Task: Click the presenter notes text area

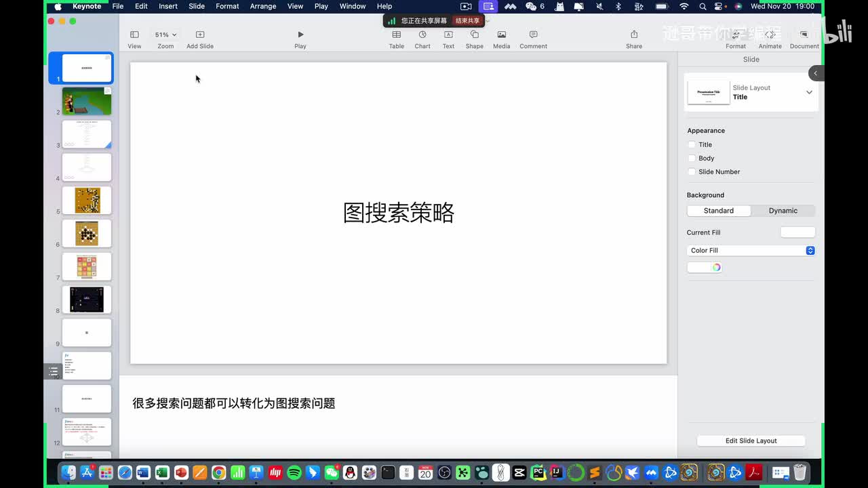Action: pyautogui.click(x=398, y=415)
